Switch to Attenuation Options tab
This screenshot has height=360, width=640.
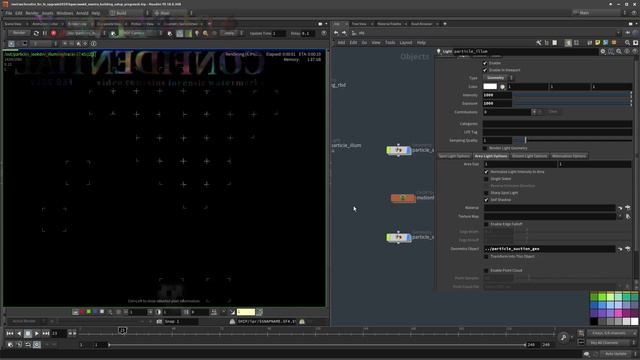click(x=569, y=156)
